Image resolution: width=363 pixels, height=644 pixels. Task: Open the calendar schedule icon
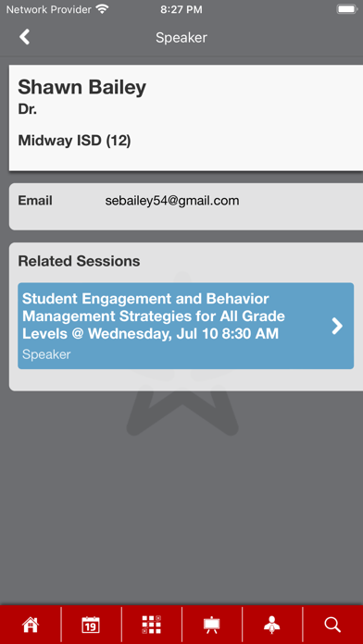tap(91, 625)
